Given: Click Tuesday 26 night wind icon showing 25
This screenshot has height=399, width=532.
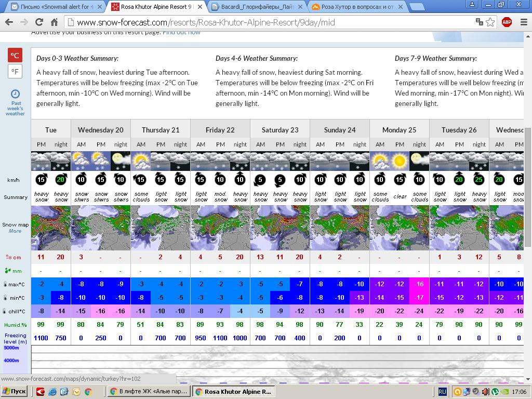Looking at the screenshot, I should pos(478,179).
